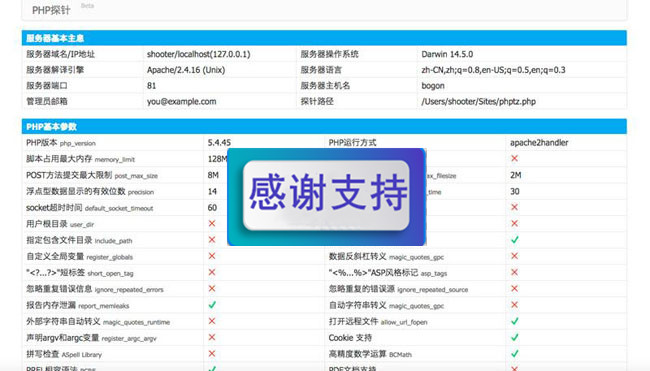Click the red cross beside 自动字符串转义
The image size is (650, 371).
(x=514, y=305)
